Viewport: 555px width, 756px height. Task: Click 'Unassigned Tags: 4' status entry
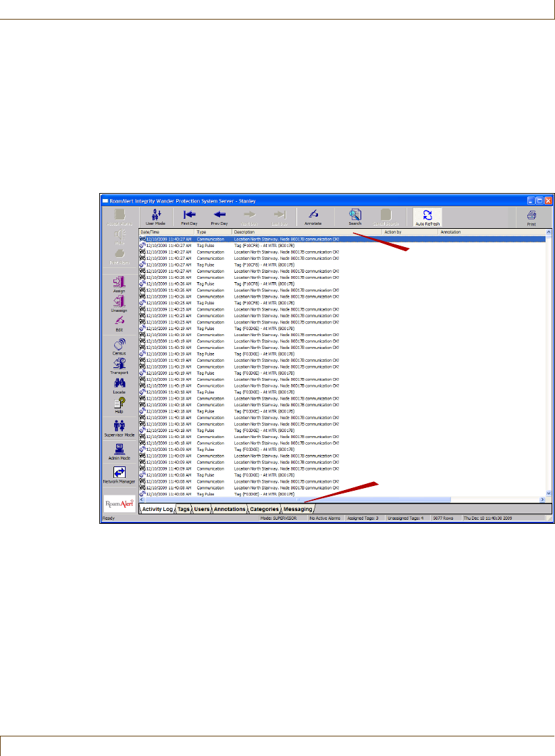click(406, 518)
